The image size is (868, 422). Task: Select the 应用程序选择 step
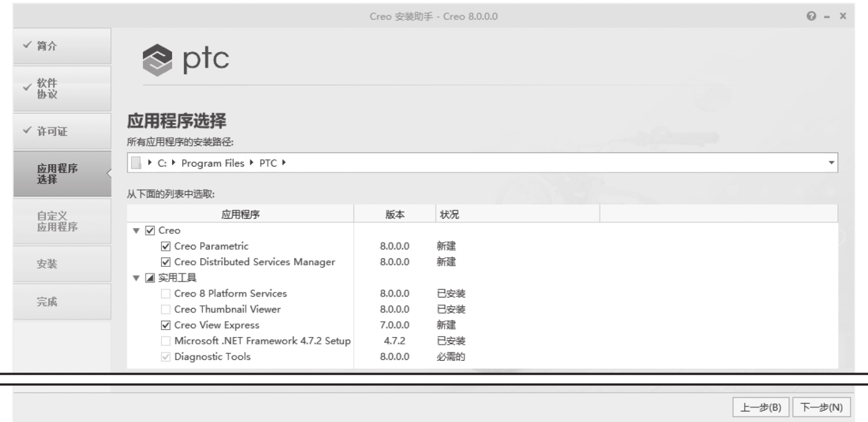coord(62,174)
